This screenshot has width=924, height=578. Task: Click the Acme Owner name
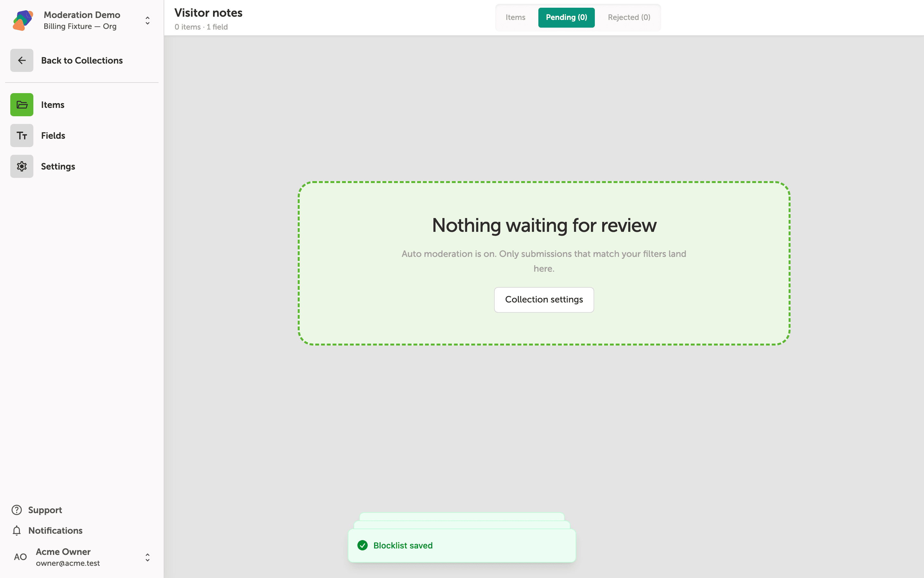coord(63,552)
